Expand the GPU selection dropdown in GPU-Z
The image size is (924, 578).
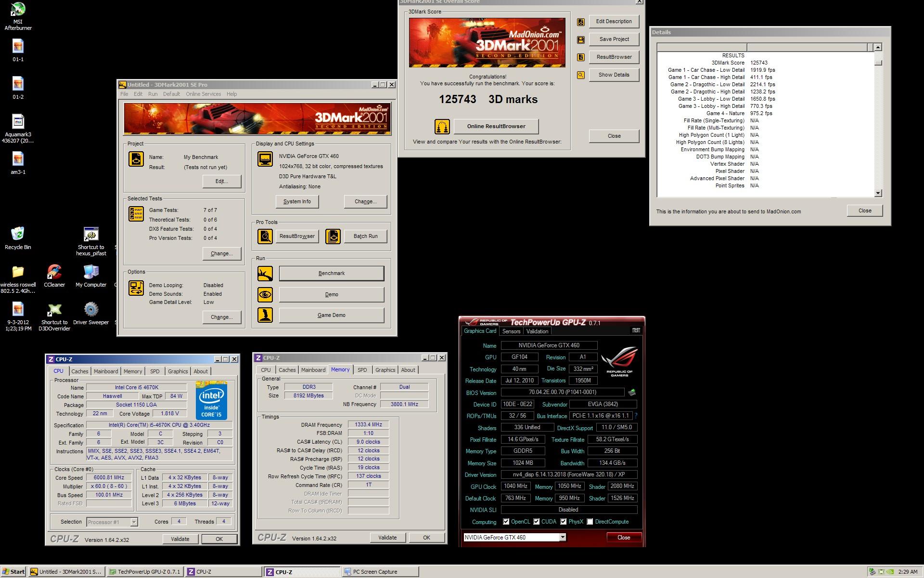coord(562,538)
